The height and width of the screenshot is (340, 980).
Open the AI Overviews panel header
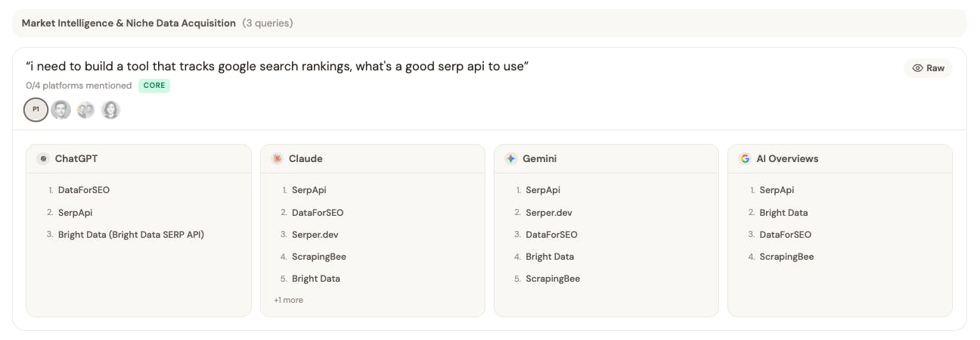pos(789,159)
